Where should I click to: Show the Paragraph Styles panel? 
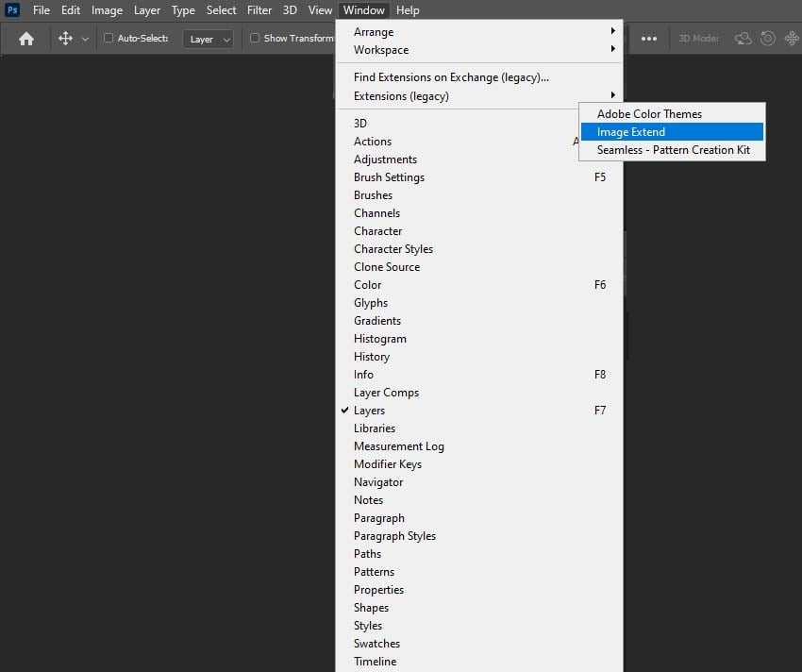[x=479, y=535]
